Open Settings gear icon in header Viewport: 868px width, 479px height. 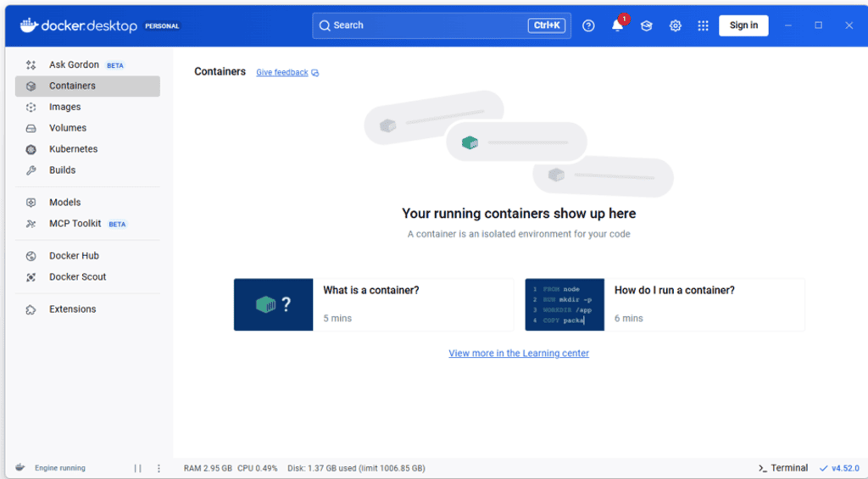(x=675, y=25)
